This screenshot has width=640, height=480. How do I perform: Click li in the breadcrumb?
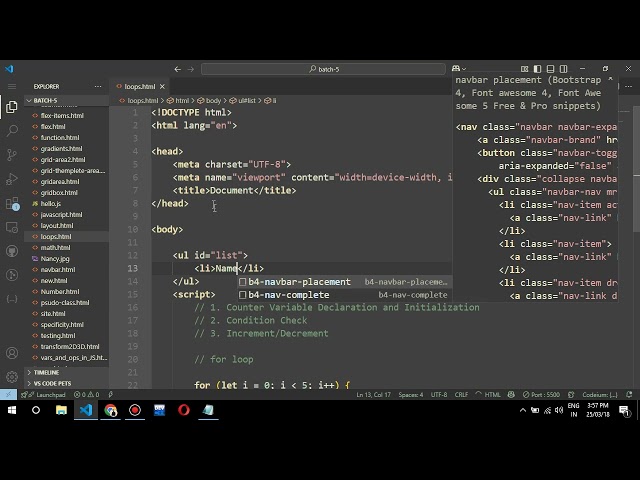(274, 100)
